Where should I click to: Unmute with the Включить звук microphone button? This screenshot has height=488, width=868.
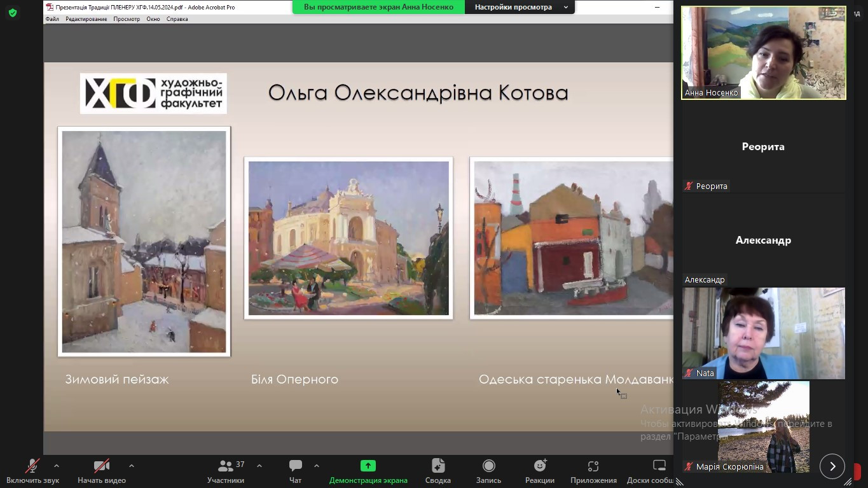32,471
